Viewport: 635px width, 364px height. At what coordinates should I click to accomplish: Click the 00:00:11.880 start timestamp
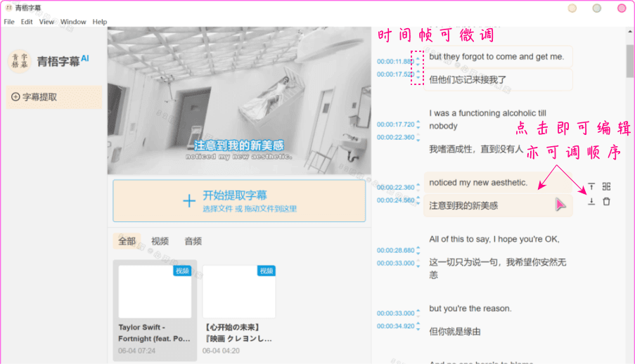point(396,62)
